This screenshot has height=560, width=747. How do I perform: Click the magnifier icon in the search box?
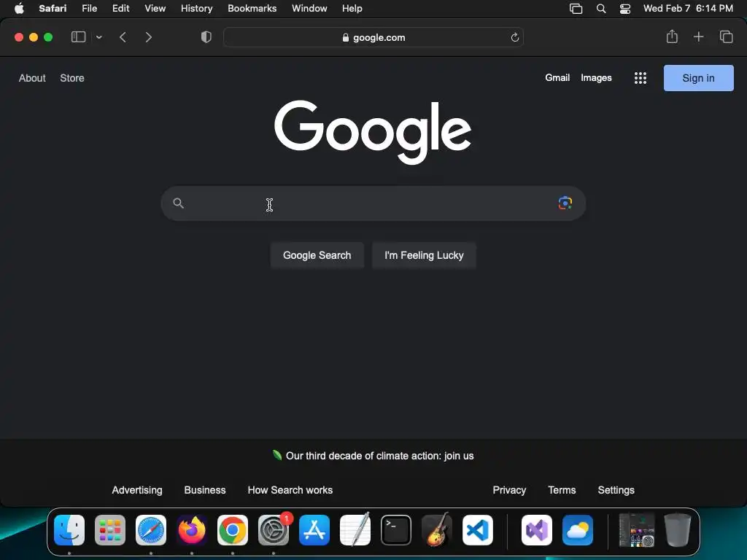(x=178, y=203)
